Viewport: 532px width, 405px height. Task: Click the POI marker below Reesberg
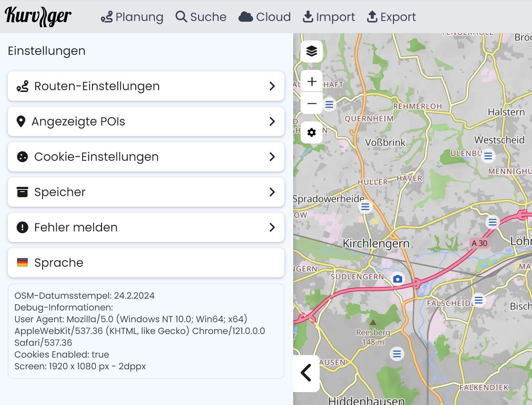(x=397, y=354)
